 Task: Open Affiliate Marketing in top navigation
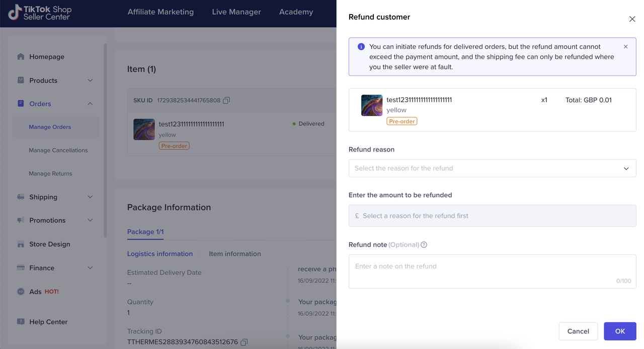click(160, 12)
